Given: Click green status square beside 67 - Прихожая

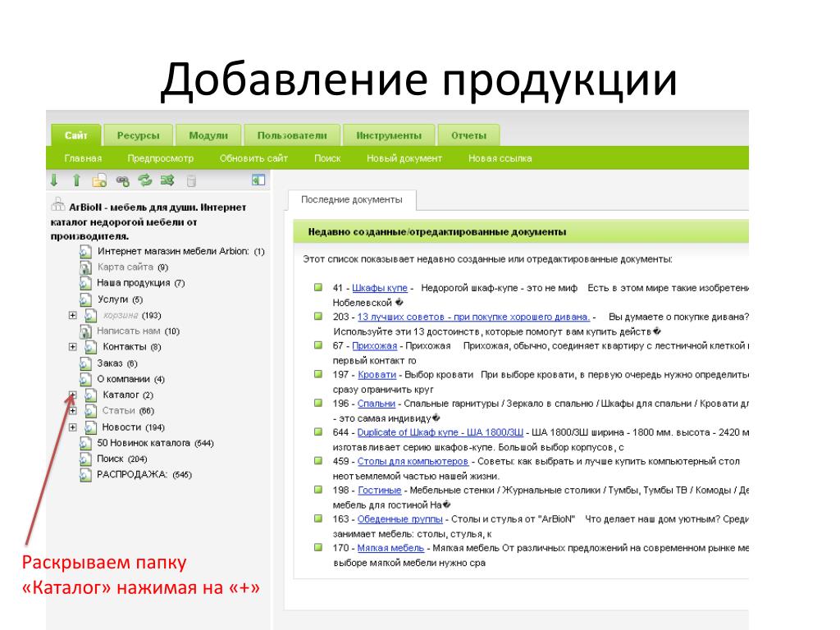Looking at the screenshot, I should coord(318,345).
